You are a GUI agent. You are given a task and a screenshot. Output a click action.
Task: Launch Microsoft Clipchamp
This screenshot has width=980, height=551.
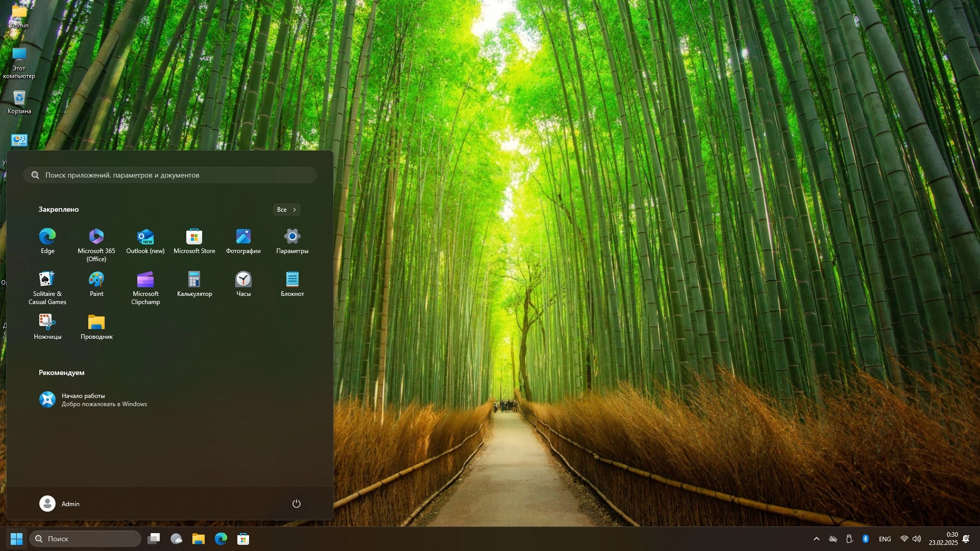coord(145,284)
